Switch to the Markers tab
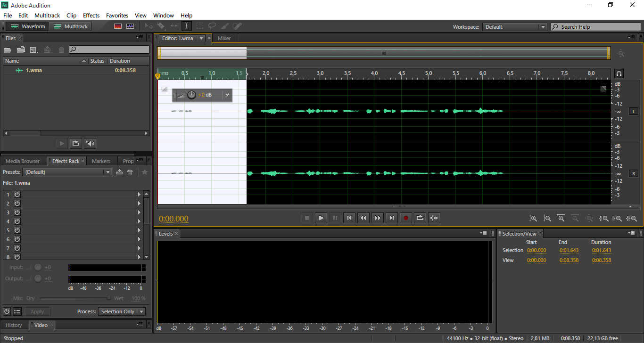Image resolution: width=644 pixels, height=343 pixels. [101, 161]
